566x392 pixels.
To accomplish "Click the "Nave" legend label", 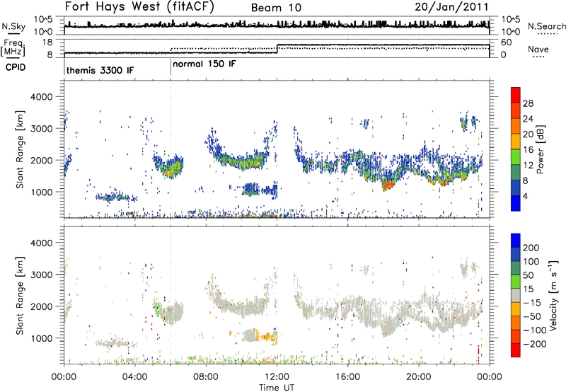I will 538,49.
